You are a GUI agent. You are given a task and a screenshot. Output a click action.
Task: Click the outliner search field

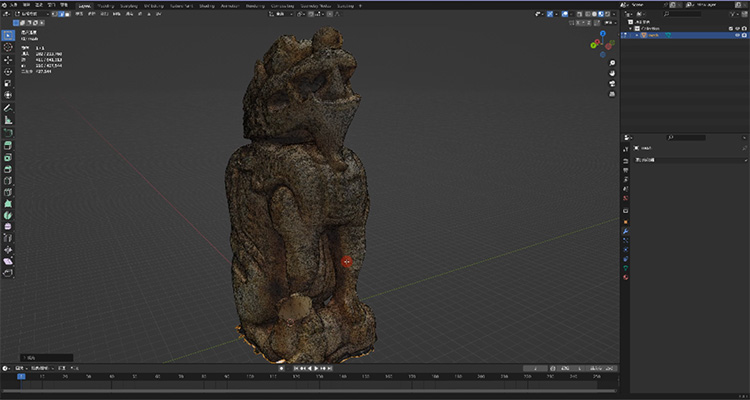tap(680, 15)
